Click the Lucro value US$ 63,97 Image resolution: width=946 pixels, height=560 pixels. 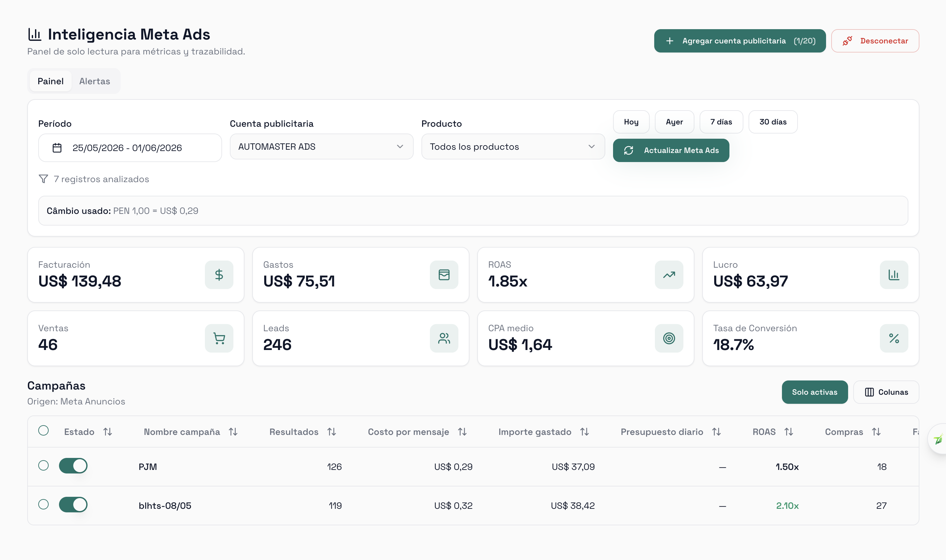pyautogui.click(x=751, y=281)
